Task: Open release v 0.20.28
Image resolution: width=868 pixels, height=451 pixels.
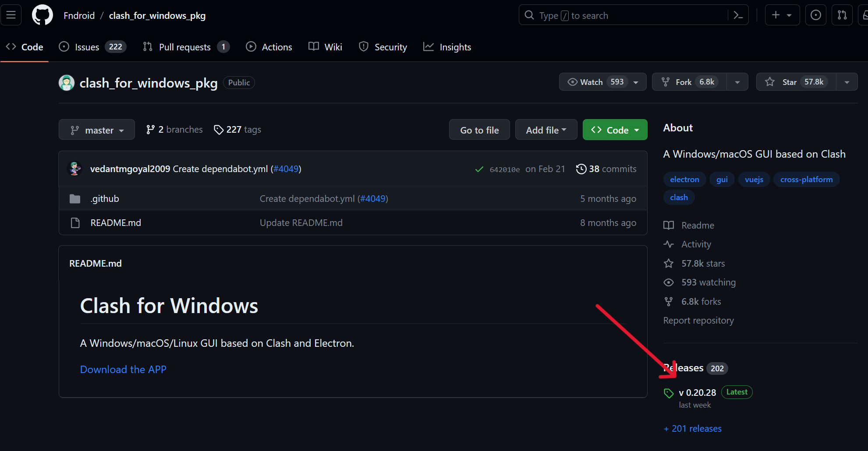Action: pos(698,393)
